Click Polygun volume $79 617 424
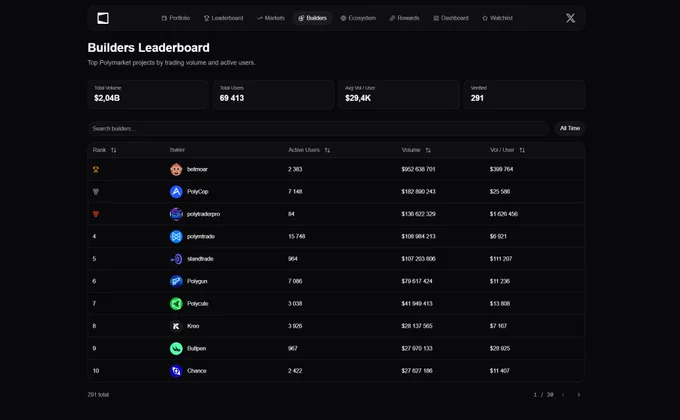This screenshot has width=680, height=420. [x=417, y=281]
